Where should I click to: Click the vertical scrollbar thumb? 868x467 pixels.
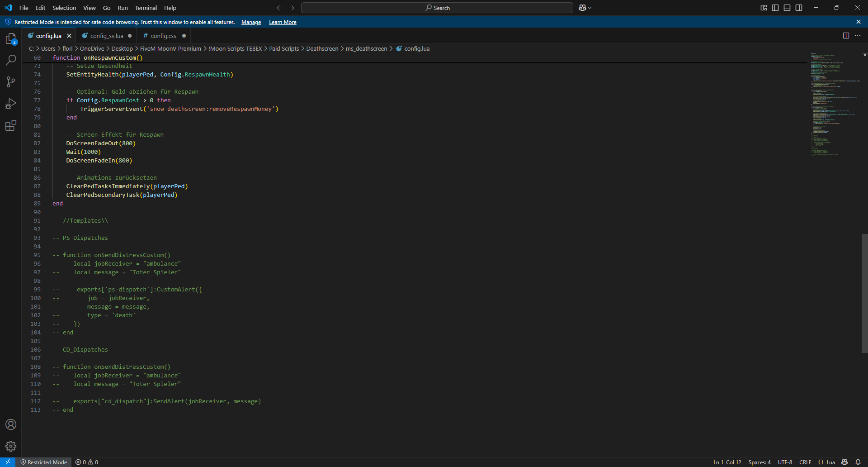click(864, 293)
